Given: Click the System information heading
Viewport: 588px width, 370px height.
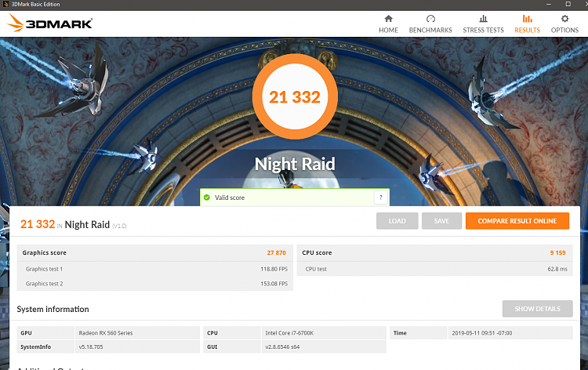Looking at the screenshot, I should (x=53, y=309).
